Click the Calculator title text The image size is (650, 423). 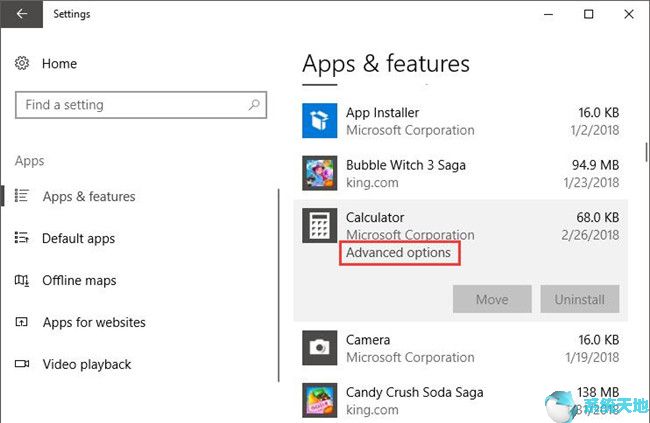375,217
